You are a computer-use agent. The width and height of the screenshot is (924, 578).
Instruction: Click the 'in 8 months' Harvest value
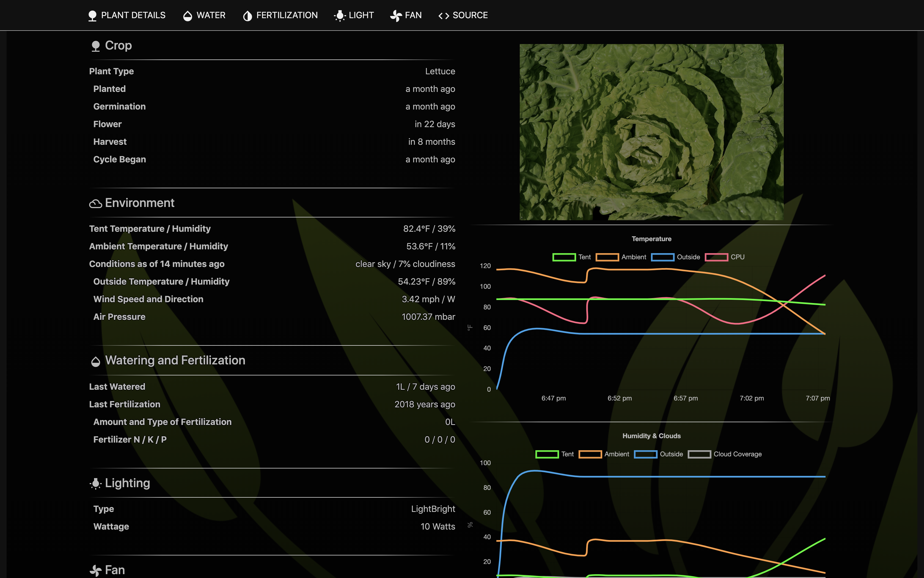pyautogui.click(x=431, y=142)
